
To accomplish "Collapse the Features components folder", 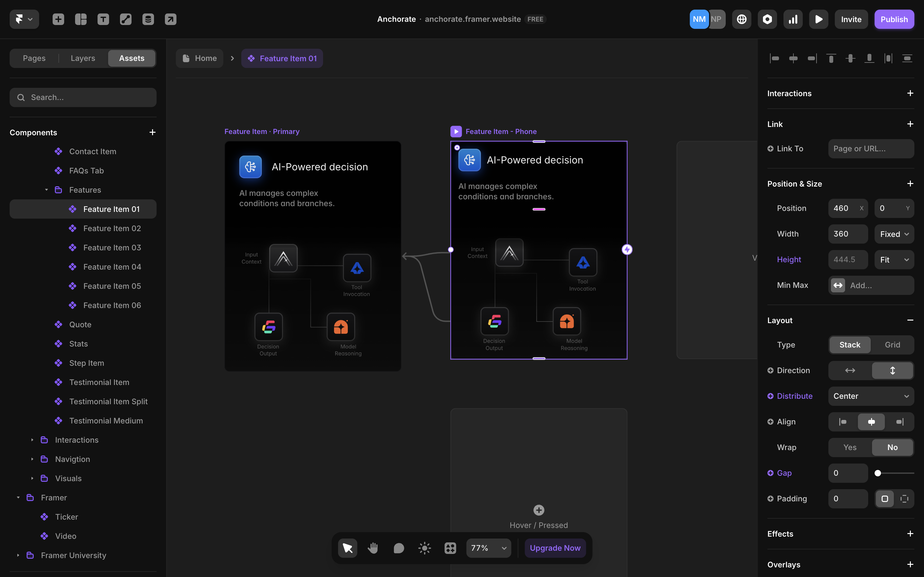I will click(46, 190).
